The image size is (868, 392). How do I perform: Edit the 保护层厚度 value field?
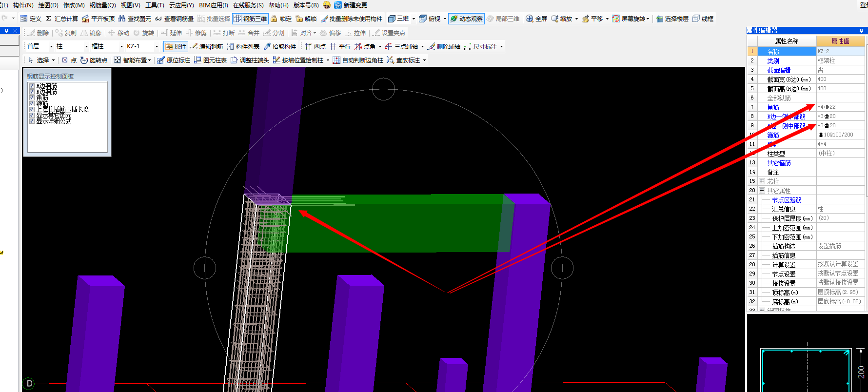click(x=841, y=218)
